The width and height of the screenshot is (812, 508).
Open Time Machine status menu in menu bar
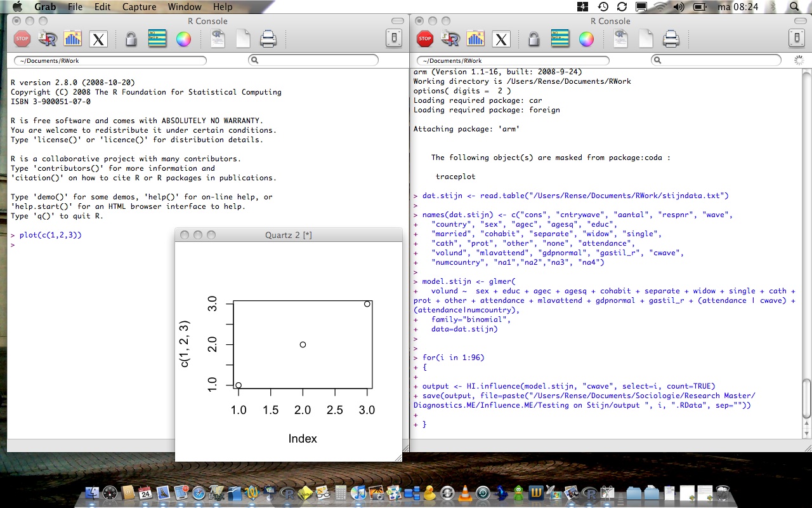(x=603, y=7)
